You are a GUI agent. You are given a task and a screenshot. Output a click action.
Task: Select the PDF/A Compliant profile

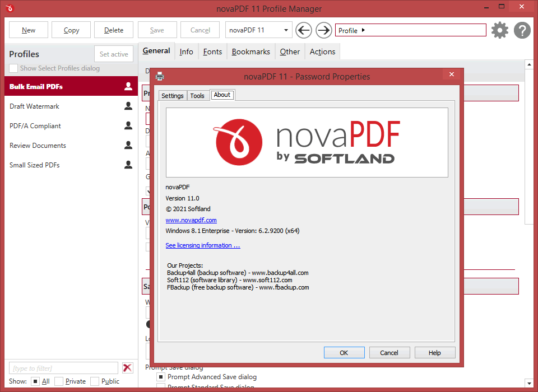coord(71,125)
